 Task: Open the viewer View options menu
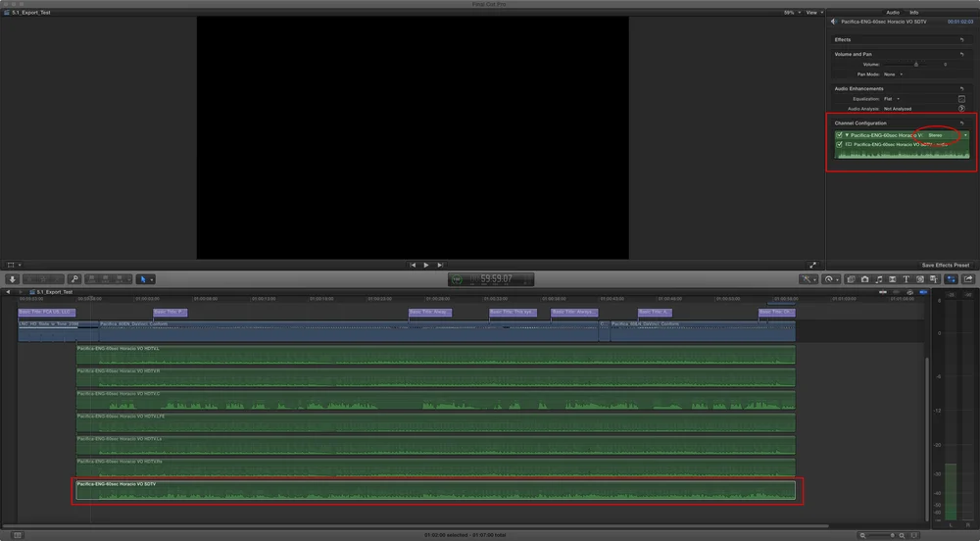[x=814, y=13]
